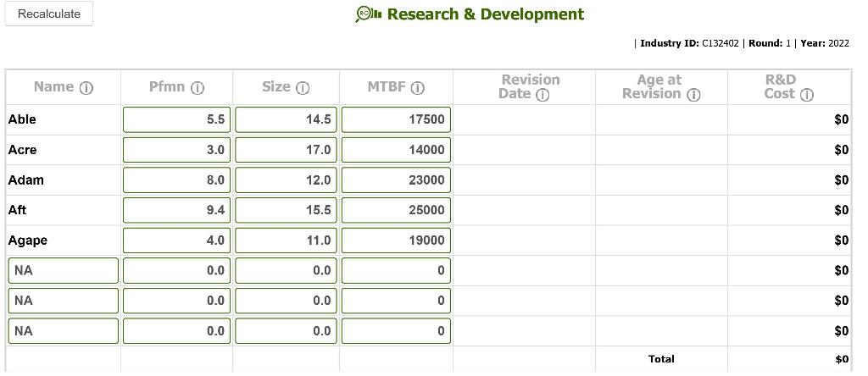Click the info icon next to Revision Date
The height and width of the screenshot is (376, 868).
coord(542,95)
